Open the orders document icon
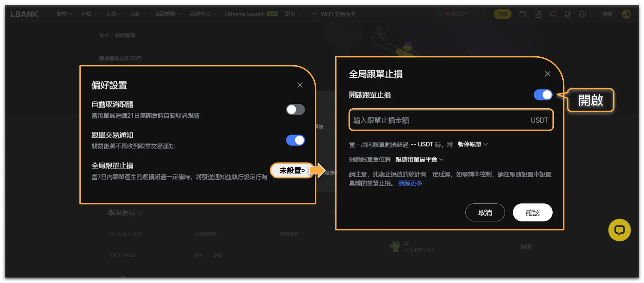The height and width of the screenshot is (283, 644). (x=538, y=14)
